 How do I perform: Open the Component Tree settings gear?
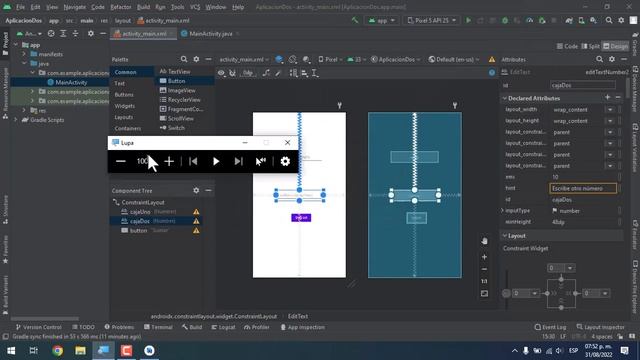196,190
